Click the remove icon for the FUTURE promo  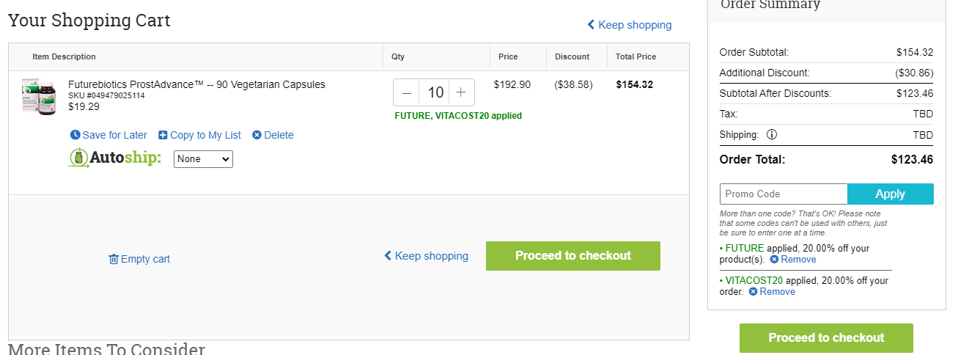pyautogui.click(x=774, y=260)
